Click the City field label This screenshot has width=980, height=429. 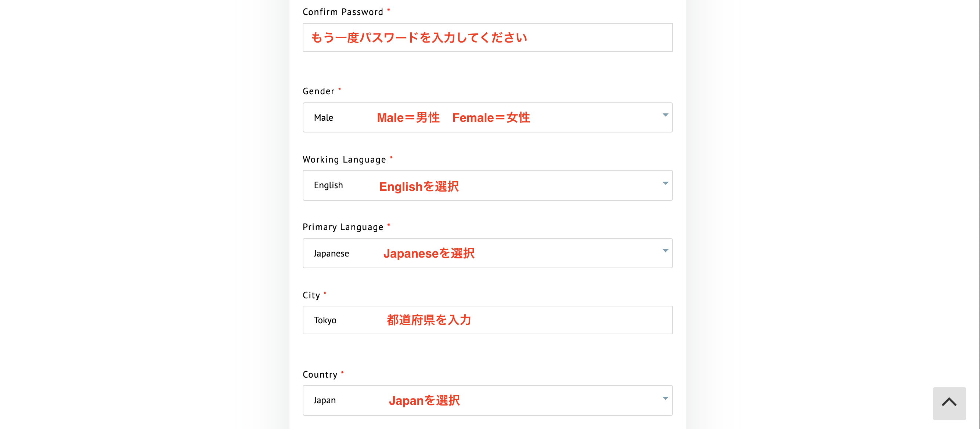[311, 296]
